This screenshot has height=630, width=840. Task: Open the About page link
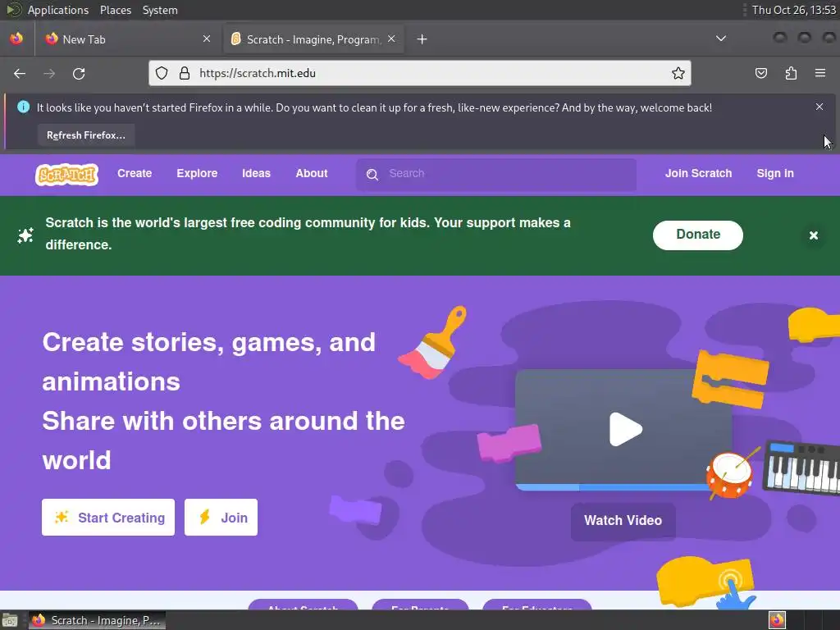point(312,174)
